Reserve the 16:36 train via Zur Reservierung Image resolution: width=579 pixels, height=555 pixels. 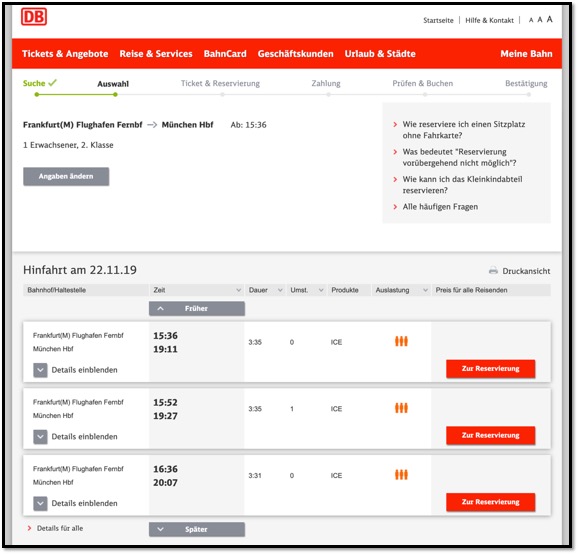click(490, 502)
